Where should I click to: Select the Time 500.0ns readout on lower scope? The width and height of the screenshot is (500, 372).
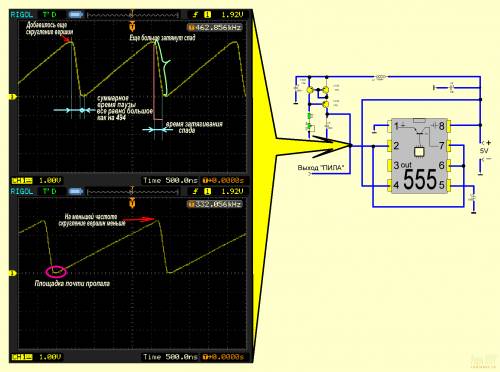click(x=170, y=357)
